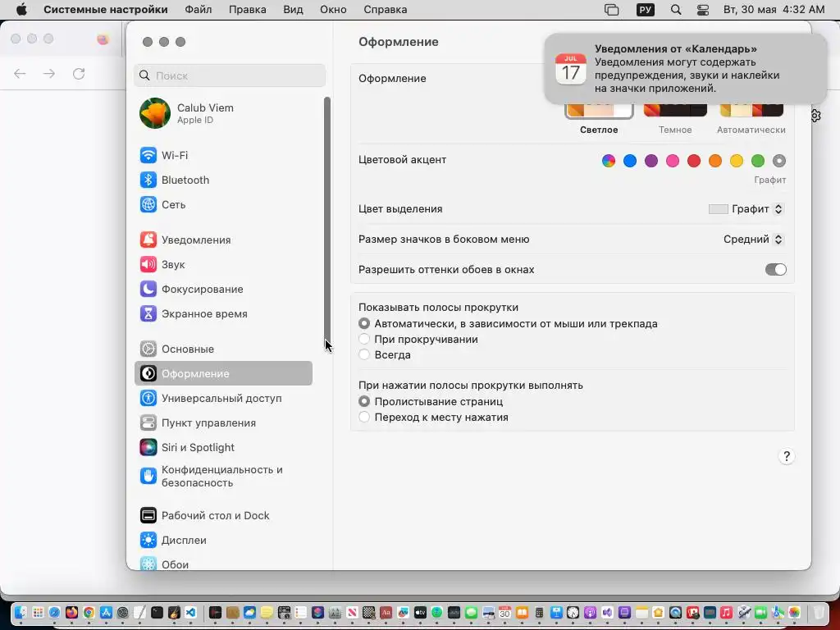Select Оформление item in sidebar
The image size is (840, 630).
pyautogui.click(x=223, y=373)
